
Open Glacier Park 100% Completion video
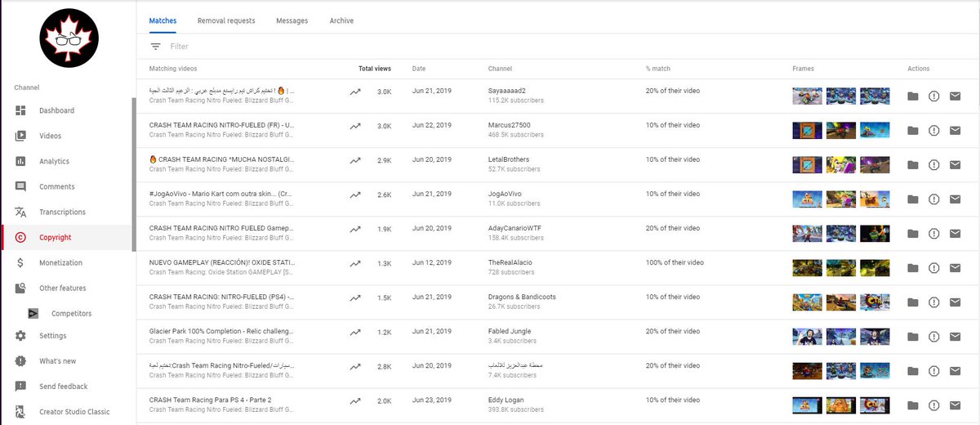click(x=221, y=331)
